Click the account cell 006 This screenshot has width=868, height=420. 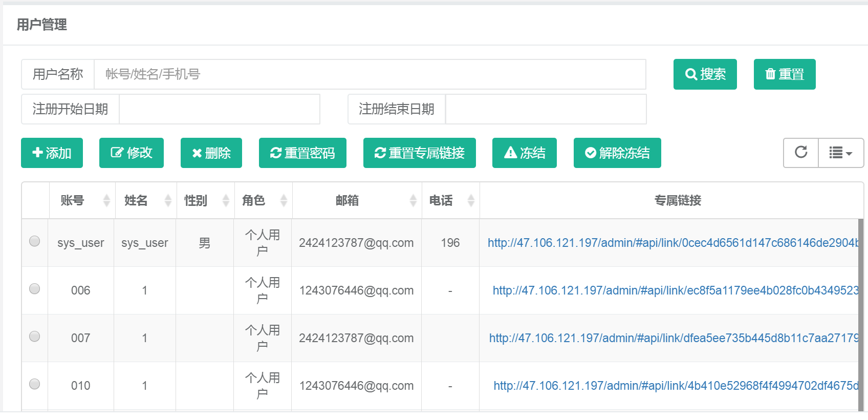[81, 290]
